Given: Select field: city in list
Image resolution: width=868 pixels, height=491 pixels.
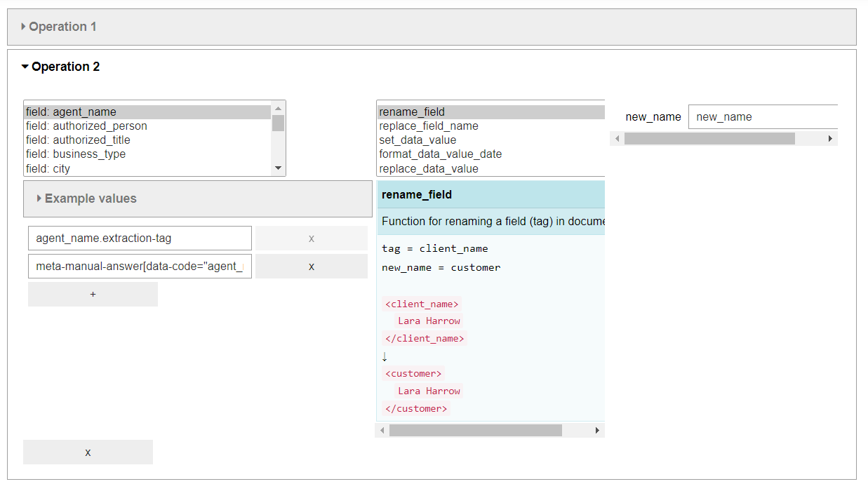Looking at the screenshot, I should (147, 168).
